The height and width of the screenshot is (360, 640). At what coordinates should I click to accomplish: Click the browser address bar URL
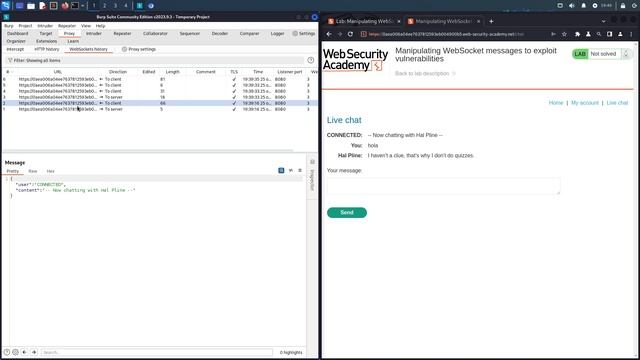pos(445,34)
